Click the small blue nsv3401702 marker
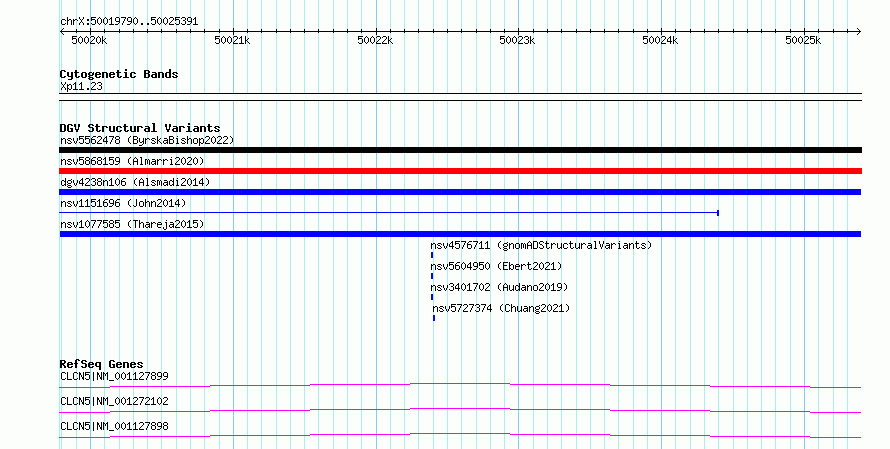This screenshot has width=890, height=449. pos(432,297)
